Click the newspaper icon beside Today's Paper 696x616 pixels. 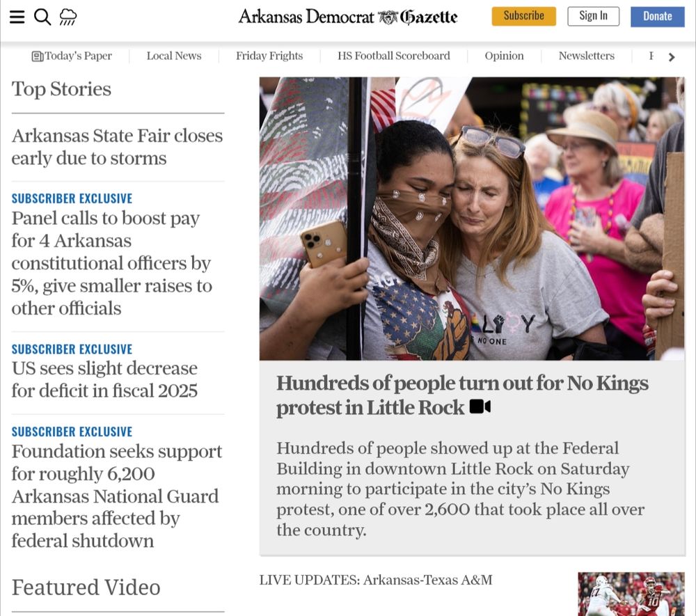pyautogui.click(x=38, y=56)
